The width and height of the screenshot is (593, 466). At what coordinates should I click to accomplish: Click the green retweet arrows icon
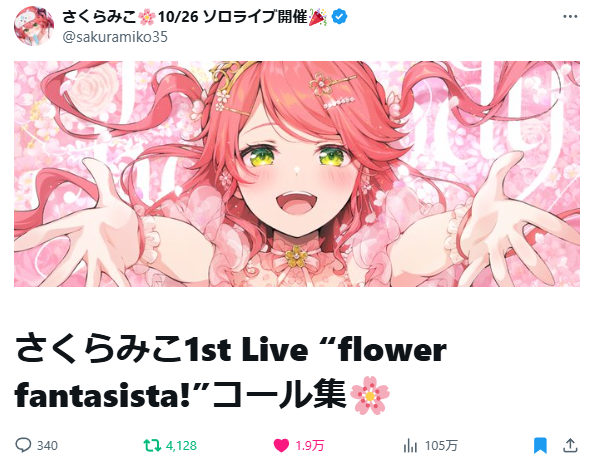coord(152,445)
